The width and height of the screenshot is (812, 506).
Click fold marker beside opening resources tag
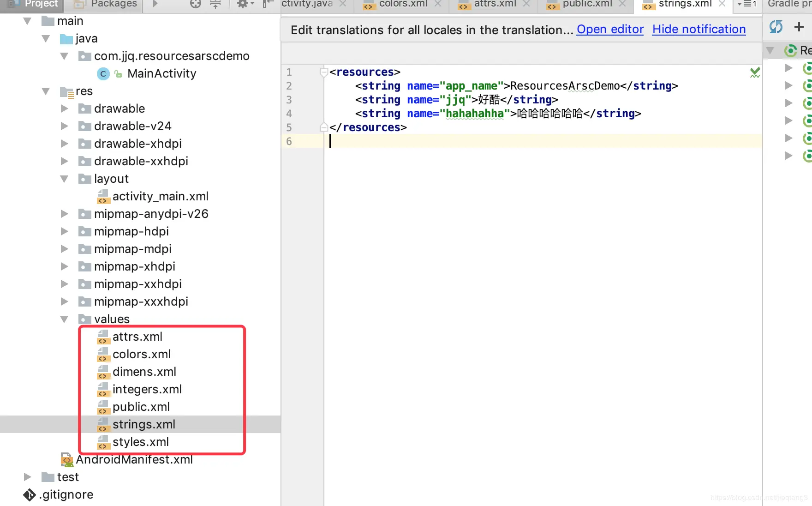[324, 72]
